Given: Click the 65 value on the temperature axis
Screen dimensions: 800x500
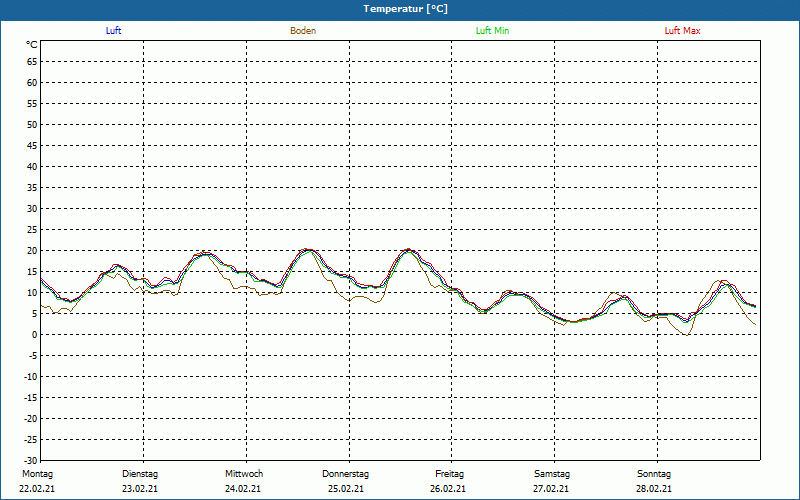Looking at the screenshot, I should click(x=32, y=62).
